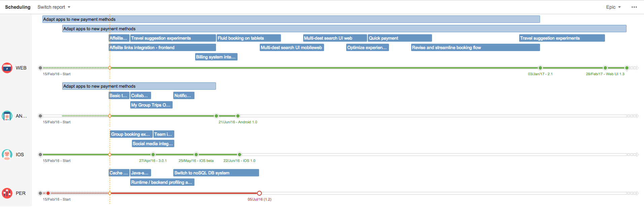644x207 pixels.
Task: Open Runtime / backend profiling a... epic
Action: pyautogui.click(x=162, y=182)
